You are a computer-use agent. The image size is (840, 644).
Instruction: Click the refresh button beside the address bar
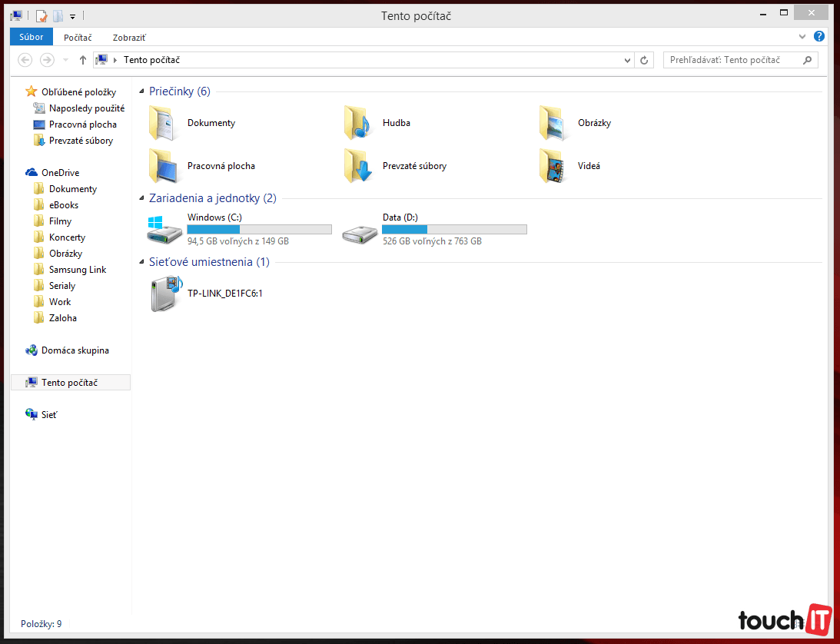click(644, 60)
